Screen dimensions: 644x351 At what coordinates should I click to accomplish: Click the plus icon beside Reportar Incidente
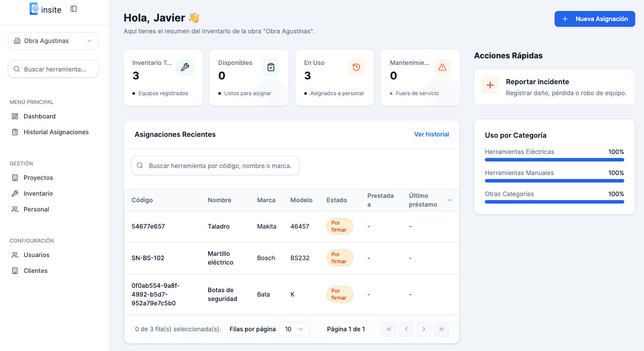click(x=490, y=85)
